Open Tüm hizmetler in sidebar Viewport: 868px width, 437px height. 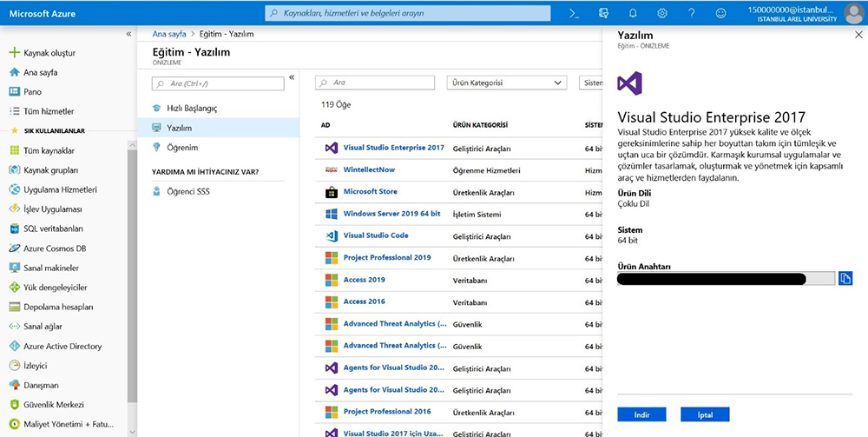click(x=49, y=111)
